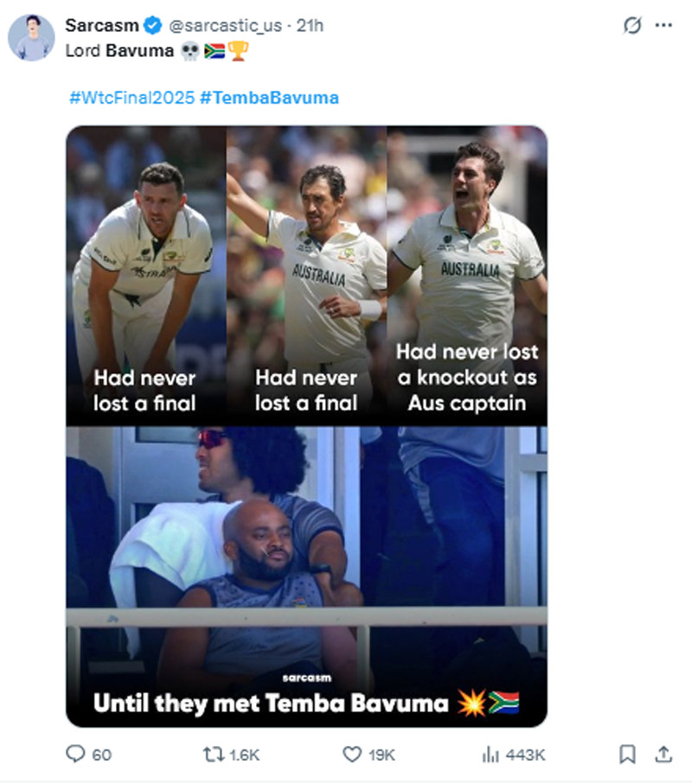
Task: Click the 21h timestamp link
Action: pos(310,25)
